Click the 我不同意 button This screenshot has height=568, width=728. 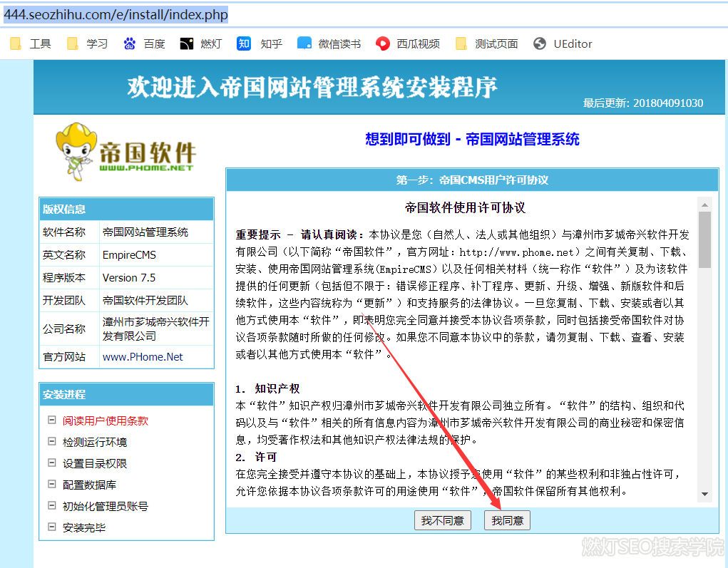(443, 521)
